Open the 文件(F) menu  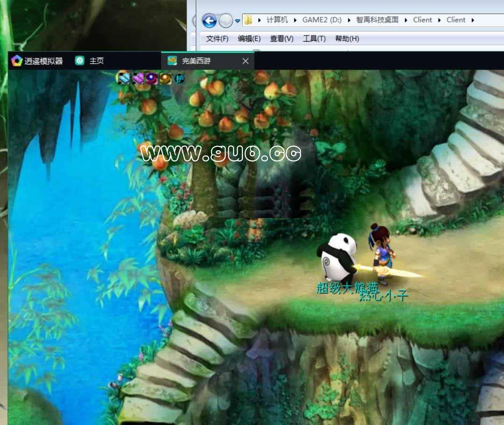pyautogui.click(x=217, y=39)
